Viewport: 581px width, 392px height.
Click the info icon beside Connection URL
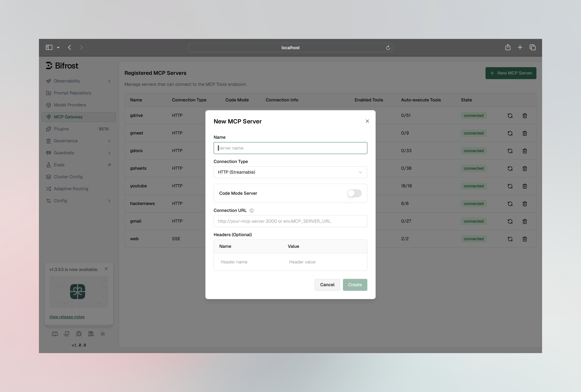coord(252,210)
